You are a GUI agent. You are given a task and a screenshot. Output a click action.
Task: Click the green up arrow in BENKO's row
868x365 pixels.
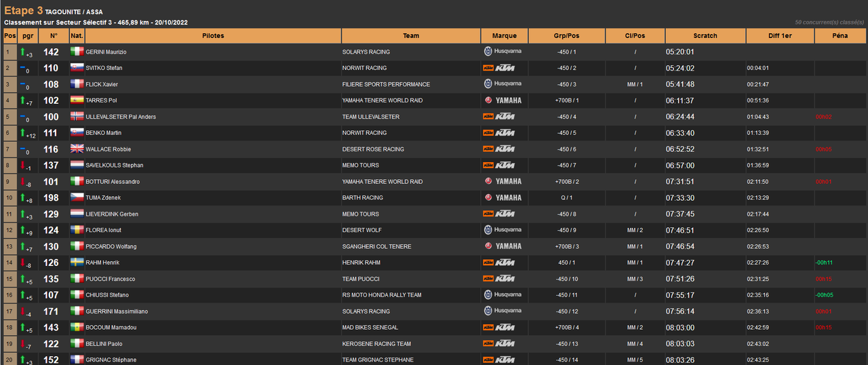pos(22,133)
